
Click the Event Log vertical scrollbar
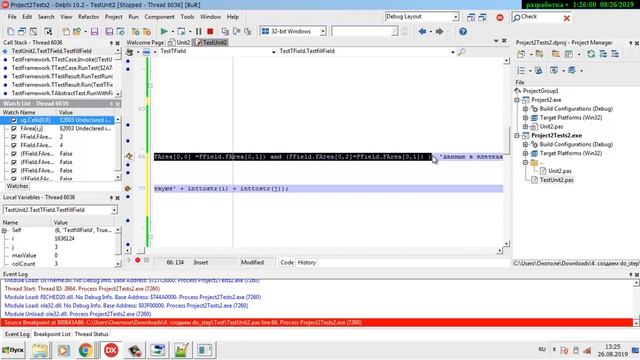point(636,302)
